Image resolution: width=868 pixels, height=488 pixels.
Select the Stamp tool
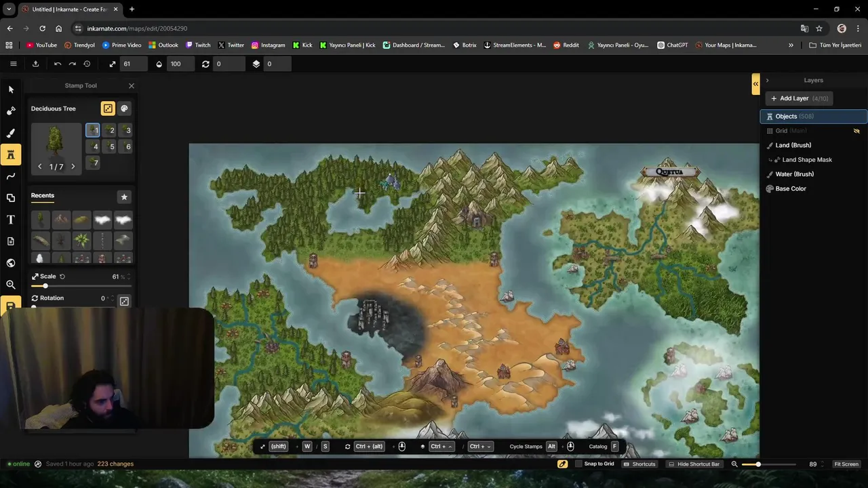pyautogui.click(x=11, y=155)
